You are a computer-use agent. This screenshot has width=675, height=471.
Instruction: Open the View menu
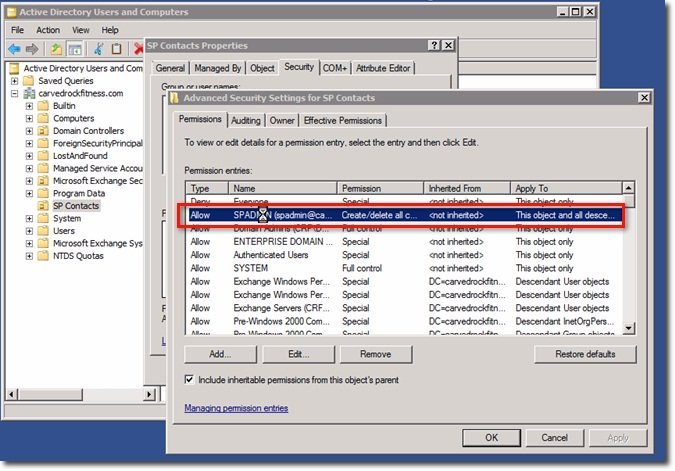(x=81, y=30)
